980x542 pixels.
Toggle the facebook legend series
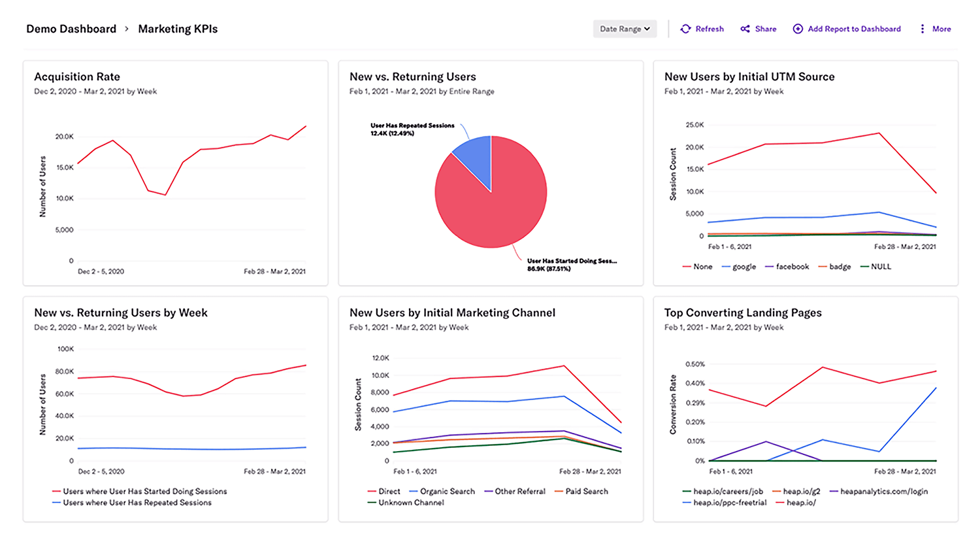[787, 267]
